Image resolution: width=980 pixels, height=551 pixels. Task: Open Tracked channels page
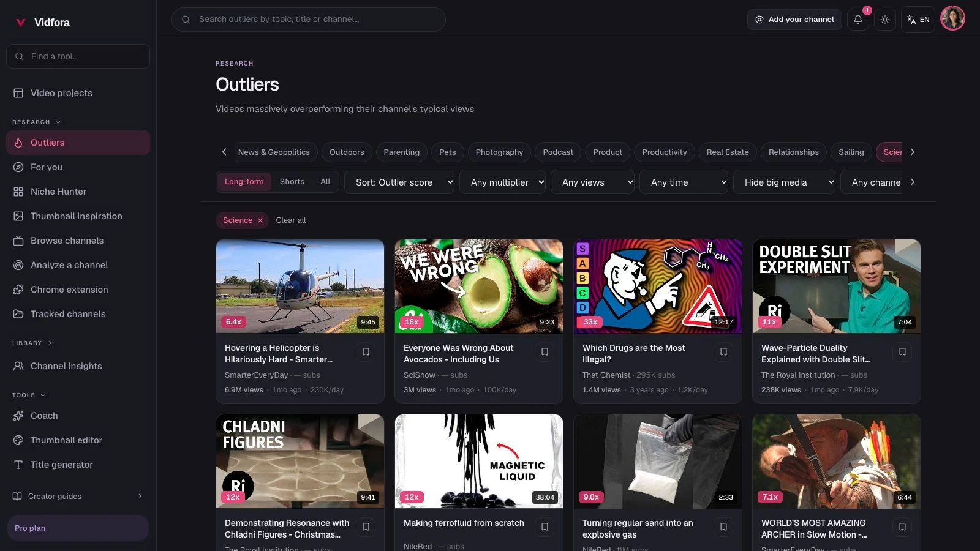coord(78,314)
